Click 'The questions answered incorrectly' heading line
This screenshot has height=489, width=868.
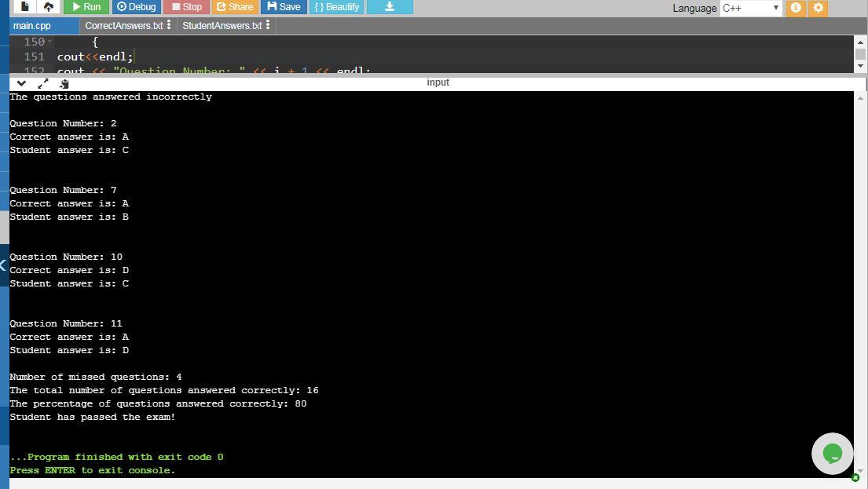click(x=111, y=97)
